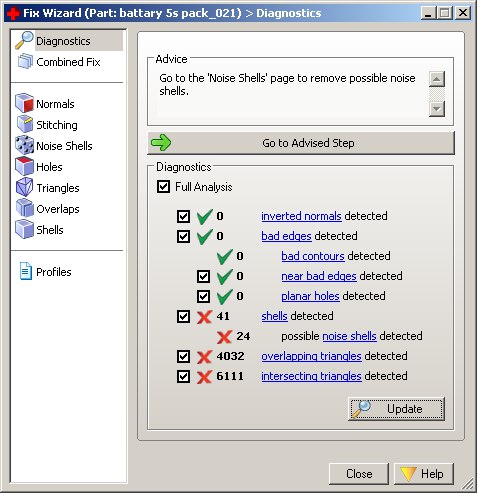The height and width of the screenshot is (493, 477).
Task: Open the Profiles page label
Action: pos(54,272)
